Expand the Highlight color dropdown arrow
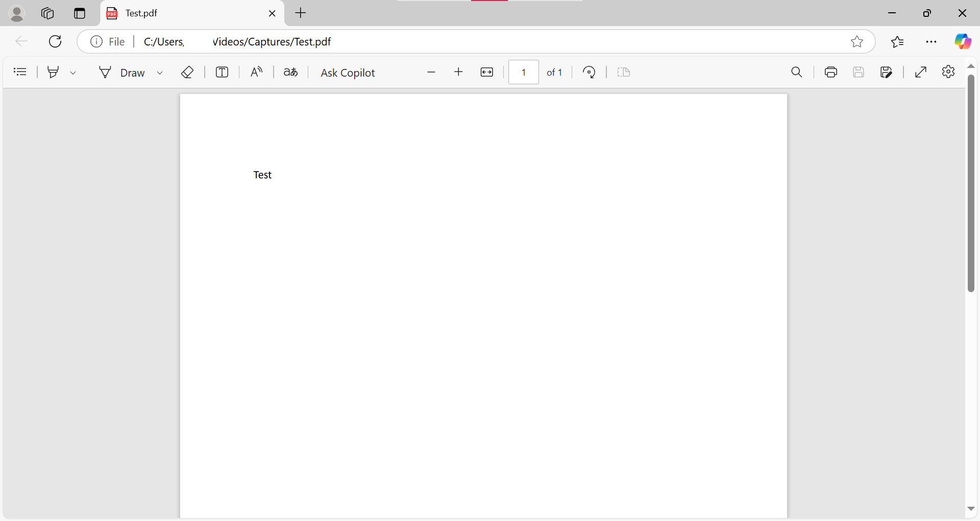Screen dimensions: 980x521 point(73,73)
